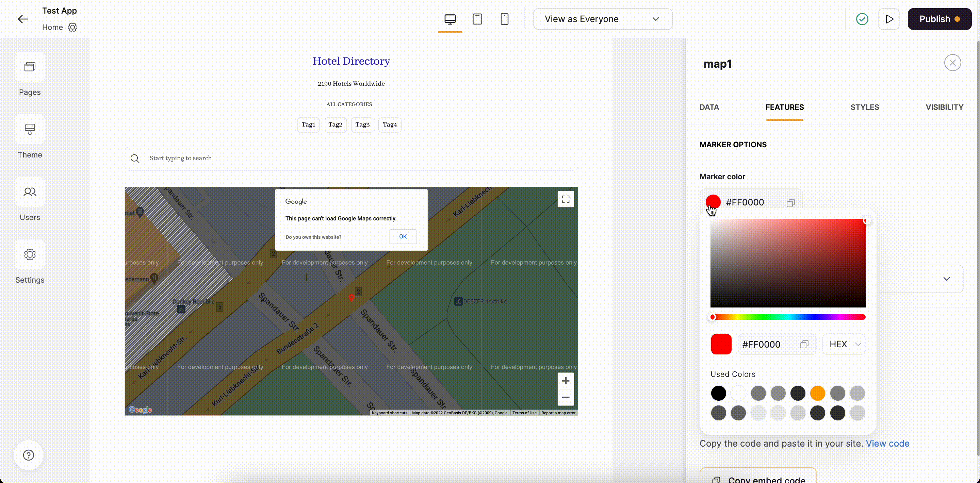Click the back arrow next to Test App
This screenshot has height=483, width=980.
coord(22,19)
